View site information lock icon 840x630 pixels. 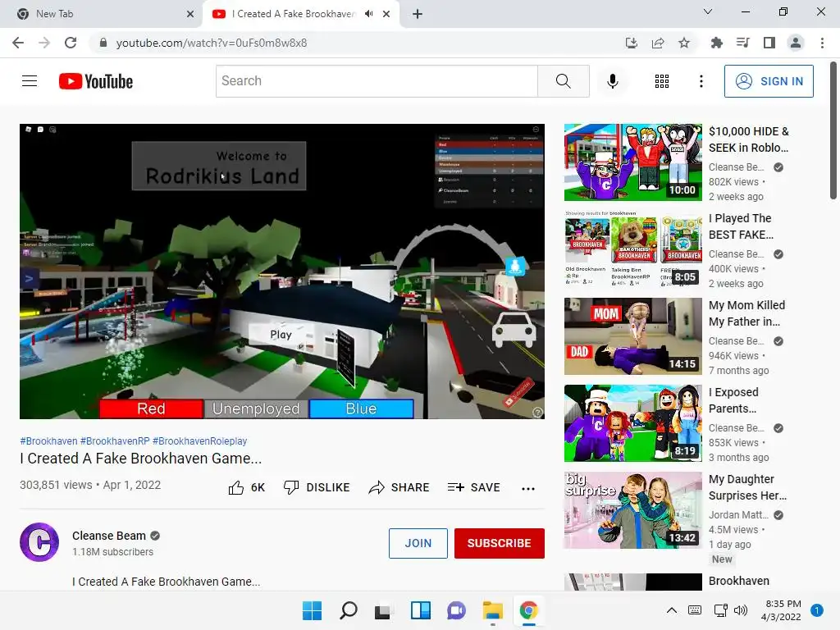coord(103,43)
